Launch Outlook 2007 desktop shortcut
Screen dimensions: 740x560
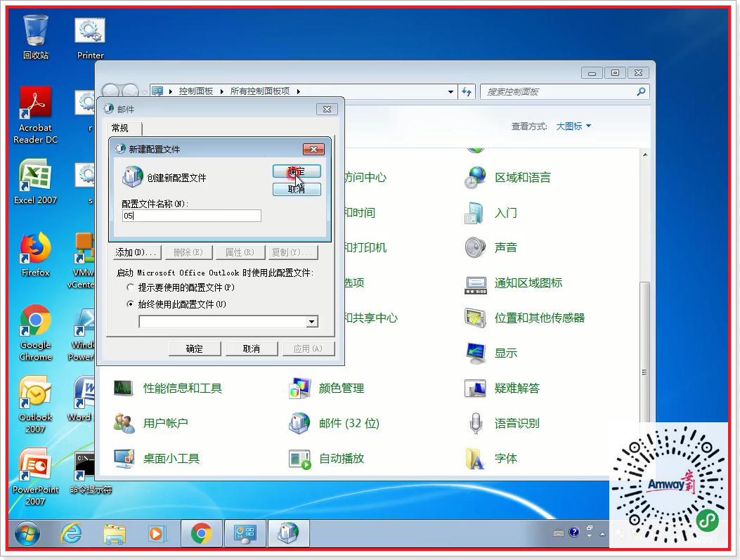click(35, 404)
